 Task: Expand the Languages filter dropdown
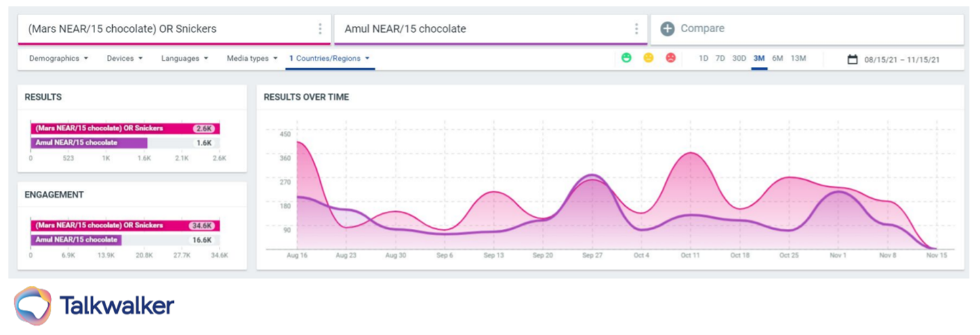click(x=184, y=58)
